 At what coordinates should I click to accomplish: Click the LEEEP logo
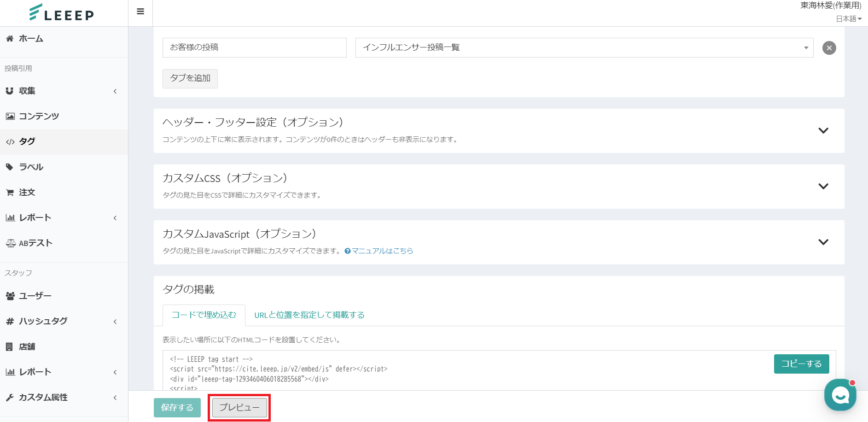(x=61, y=12)
